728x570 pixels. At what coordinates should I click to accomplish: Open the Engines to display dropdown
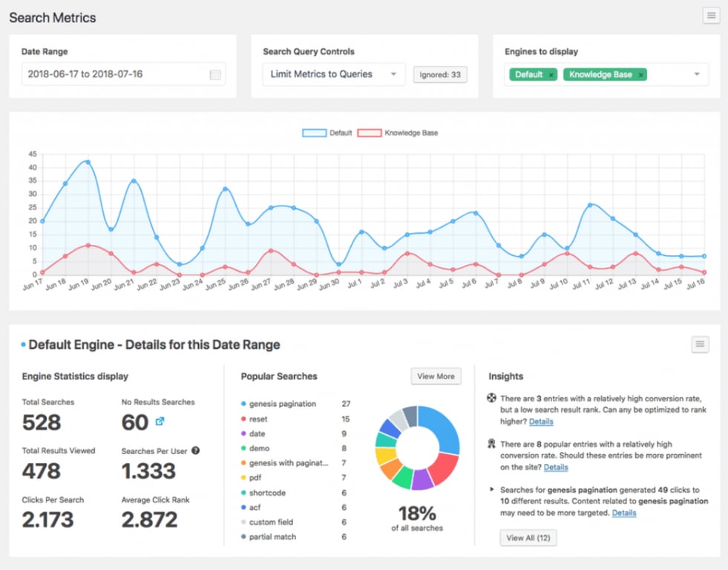click(696, 74)
